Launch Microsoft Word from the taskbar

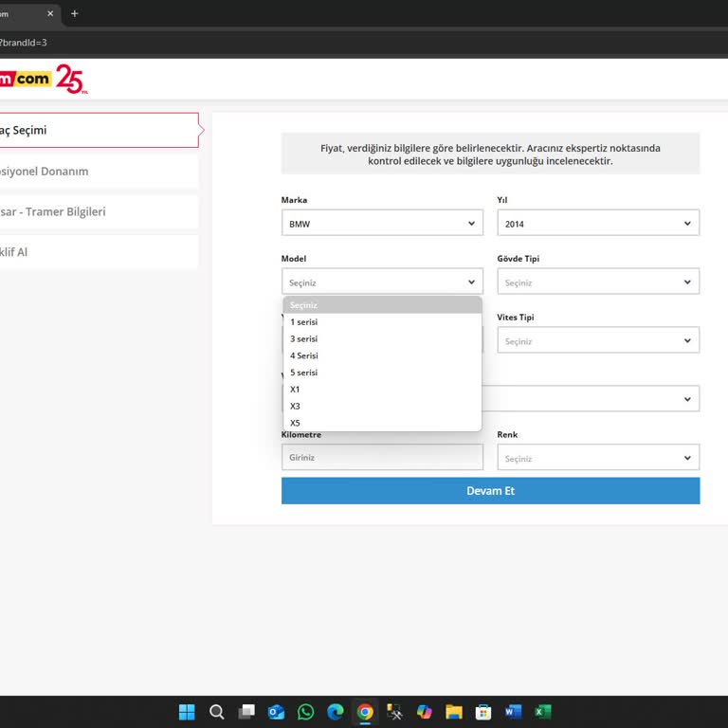pos(513,712)
